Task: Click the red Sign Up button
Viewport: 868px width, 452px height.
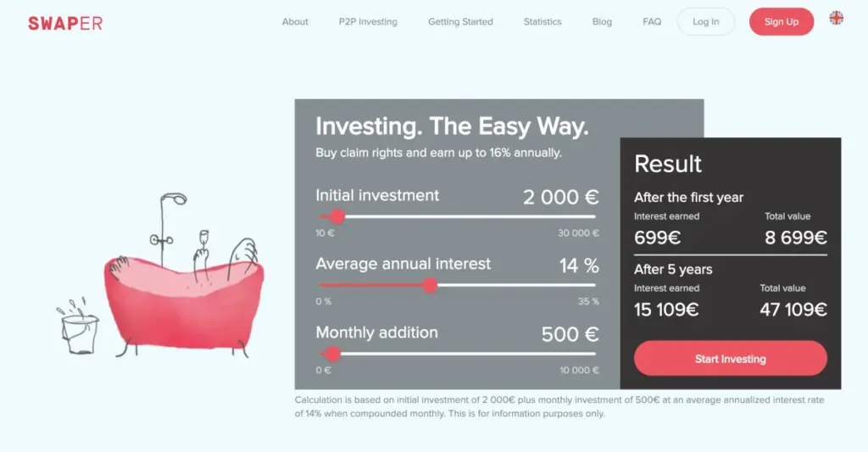Action: pyautogui.click(x=781, y=21)
